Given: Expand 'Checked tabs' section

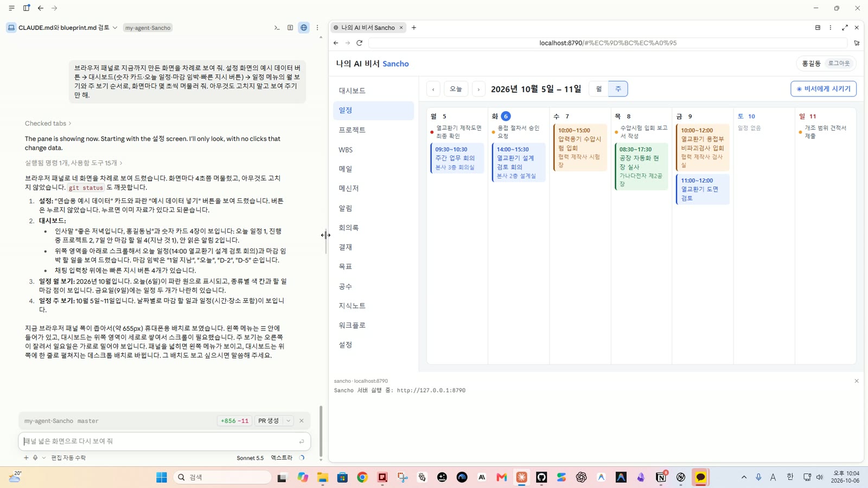Looking at the screenshot, I should (48, 124).
